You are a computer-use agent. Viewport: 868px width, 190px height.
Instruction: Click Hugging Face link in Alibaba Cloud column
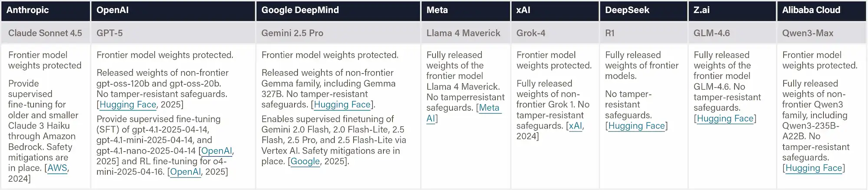(813, 168)
